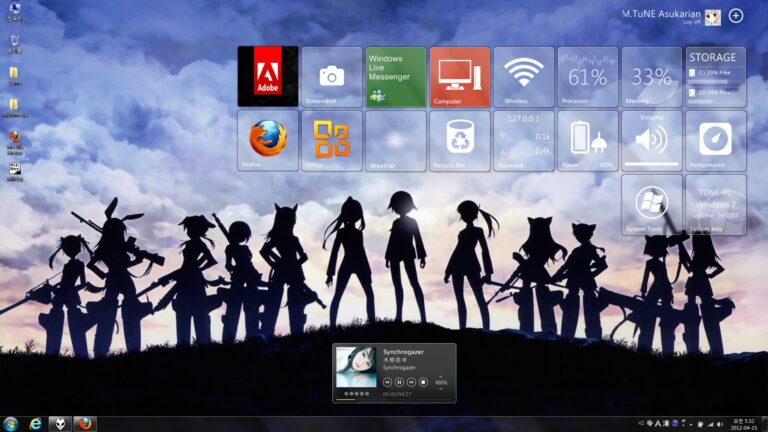Screen dimensions: 768x432
Task: Open the Mozilla Firefox desktop shortcut
Action: [15, 143]
